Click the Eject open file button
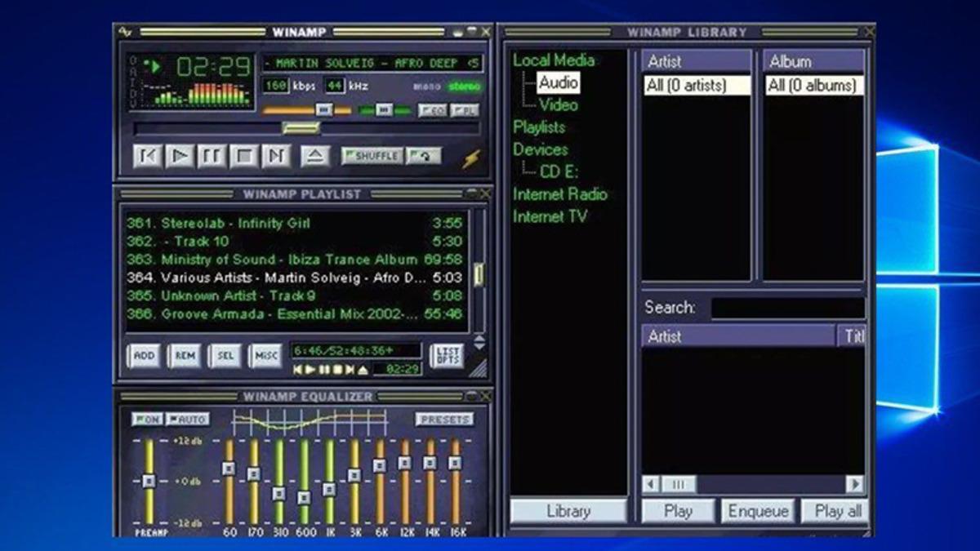This screenshot has width=980, height=551. [315, 156]
